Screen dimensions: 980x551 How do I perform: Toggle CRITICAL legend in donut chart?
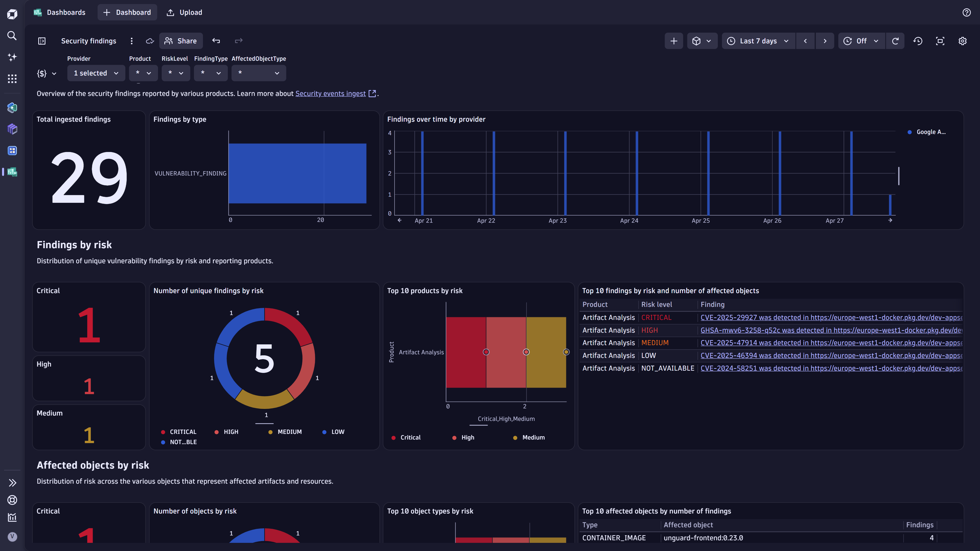coord(179,432)
